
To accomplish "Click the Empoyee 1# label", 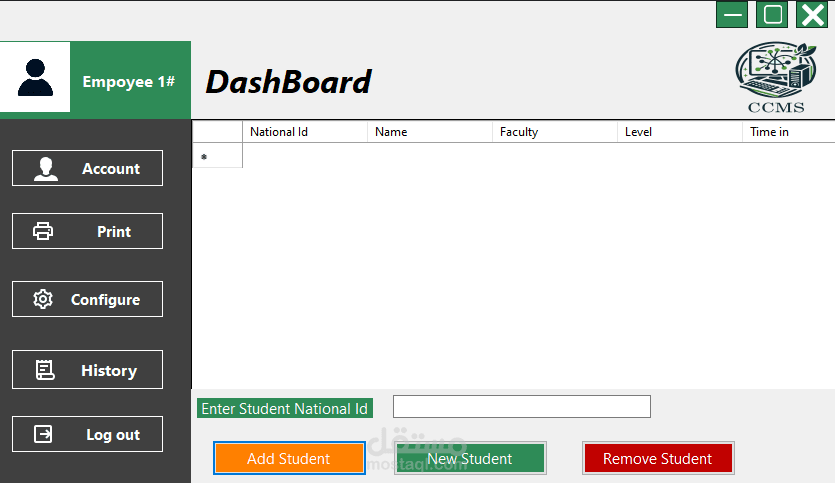I will (129, 81).
